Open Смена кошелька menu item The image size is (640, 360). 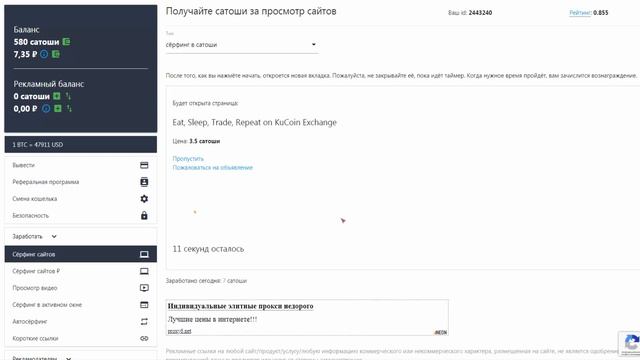pos(80,199)
